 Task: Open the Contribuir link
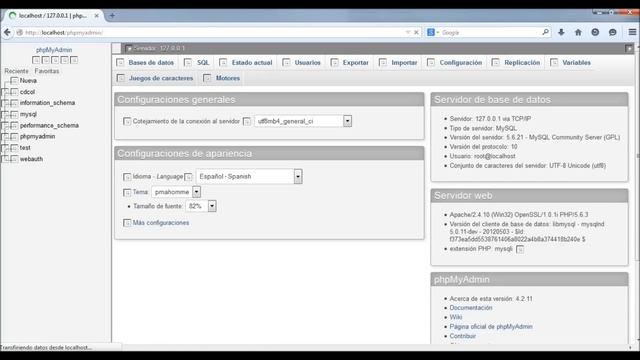462,336
